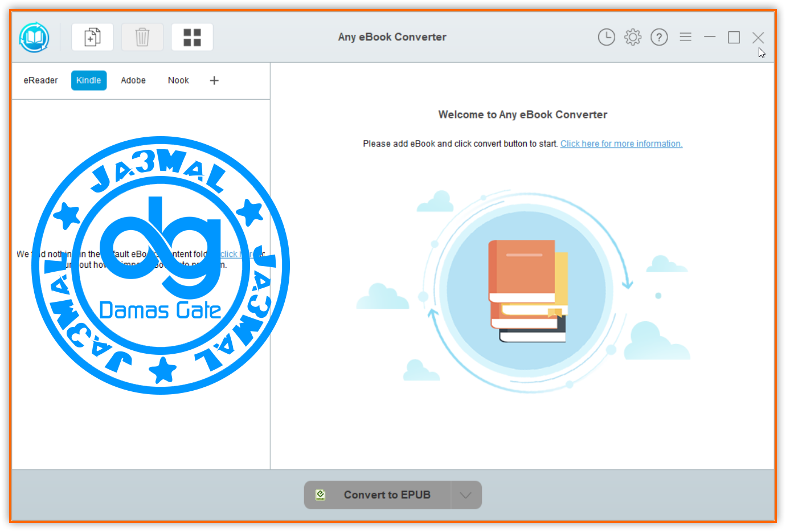Follow the 'Click here for more information' link

click(621, 144)
